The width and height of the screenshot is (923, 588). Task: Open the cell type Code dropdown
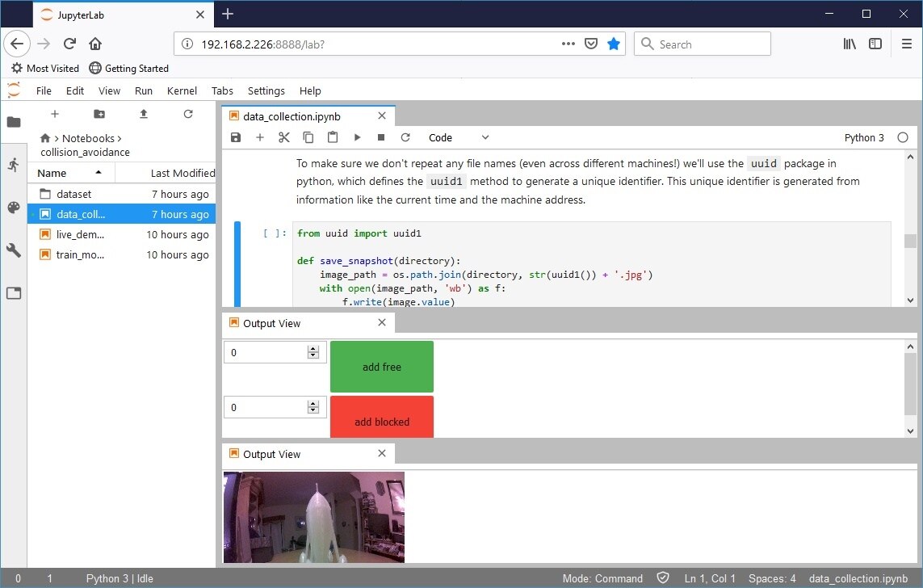tap(456, 138)
